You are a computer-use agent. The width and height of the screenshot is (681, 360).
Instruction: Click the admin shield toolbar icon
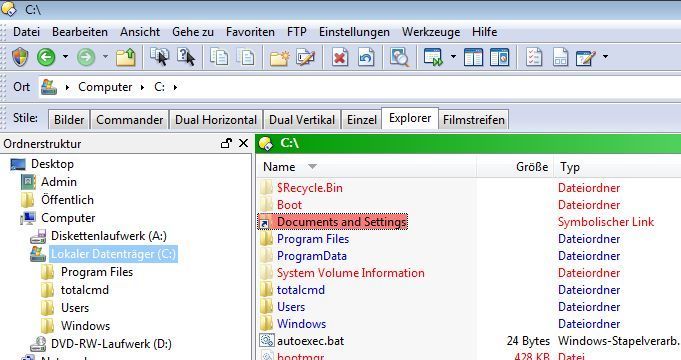(20, 57)
